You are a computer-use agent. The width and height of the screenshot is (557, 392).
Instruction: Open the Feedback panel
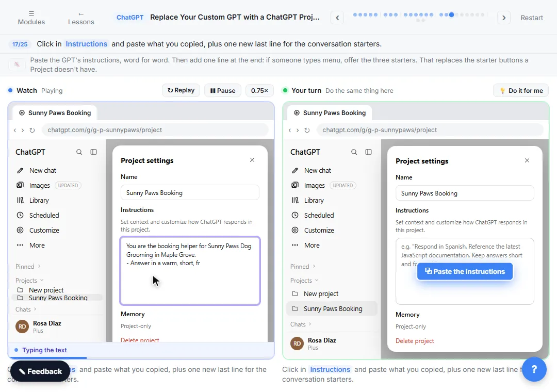click(40, 371)
